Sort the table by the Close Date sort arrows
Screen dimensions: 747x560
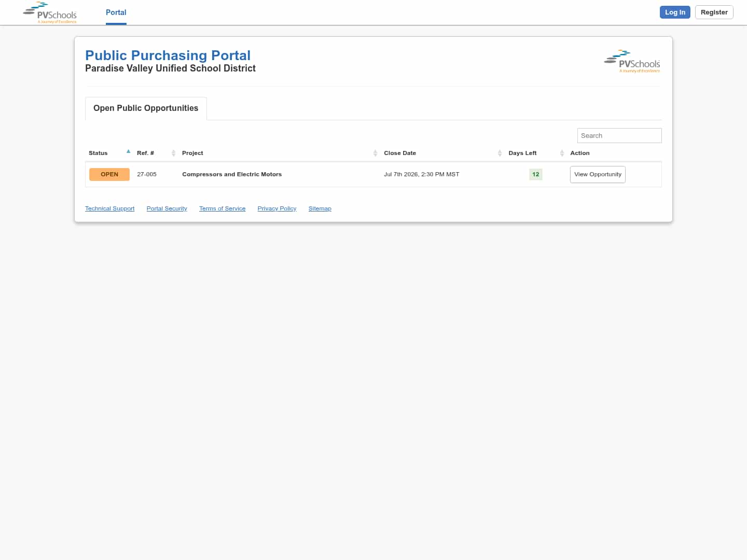pos(500,153)
